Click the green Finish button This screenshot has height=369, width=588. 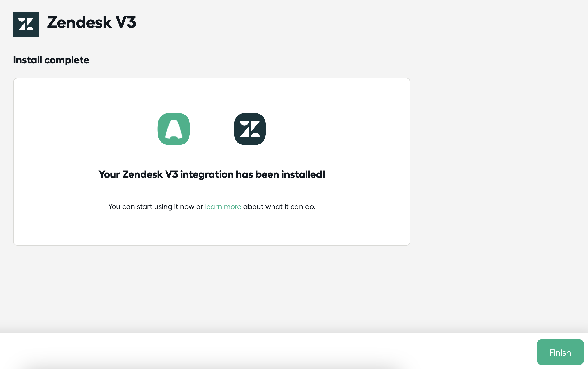[x=560, y=352]
